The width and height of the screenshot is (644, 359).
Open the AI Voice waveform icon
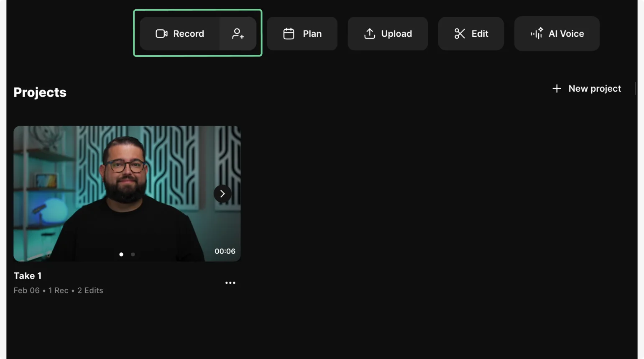pyautogui.click(x=537, y=33)
